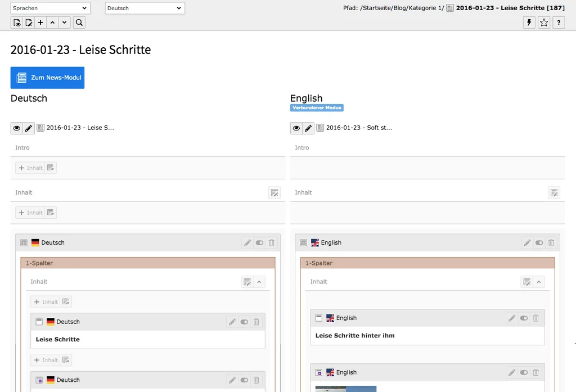Screen dimensions: 576x392
Task: Open the Sprachen dropdown
Action: 50,8
